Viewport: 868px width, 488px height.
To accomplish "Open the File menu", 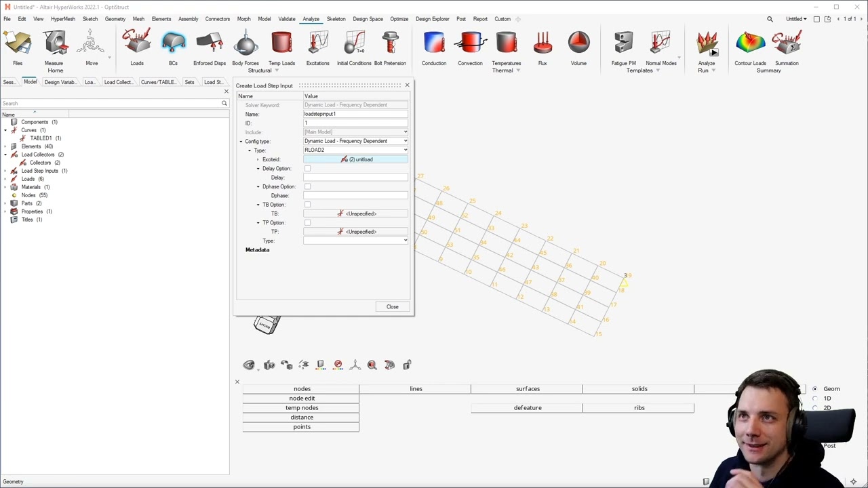I will pos(7,19).
